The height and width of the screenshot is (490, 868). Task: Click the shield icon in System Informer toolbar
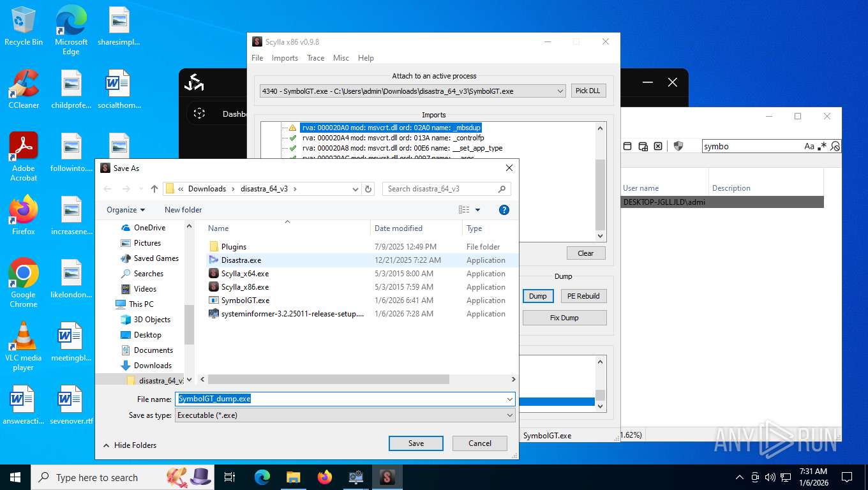click(x=678, y=146)
